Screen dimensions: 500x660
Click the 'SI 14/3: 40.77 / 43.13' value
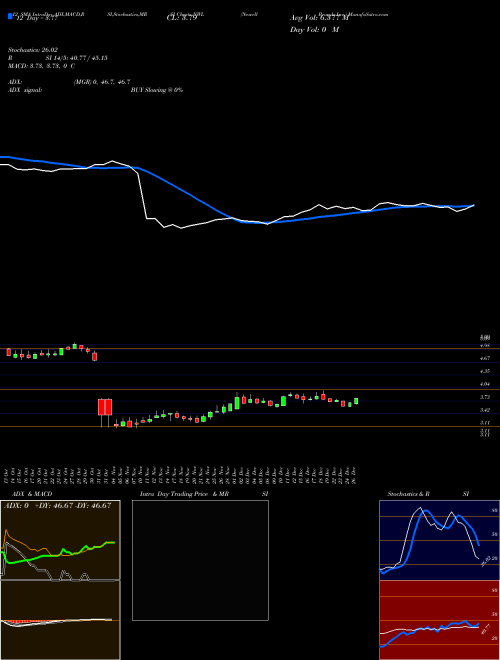77,58
